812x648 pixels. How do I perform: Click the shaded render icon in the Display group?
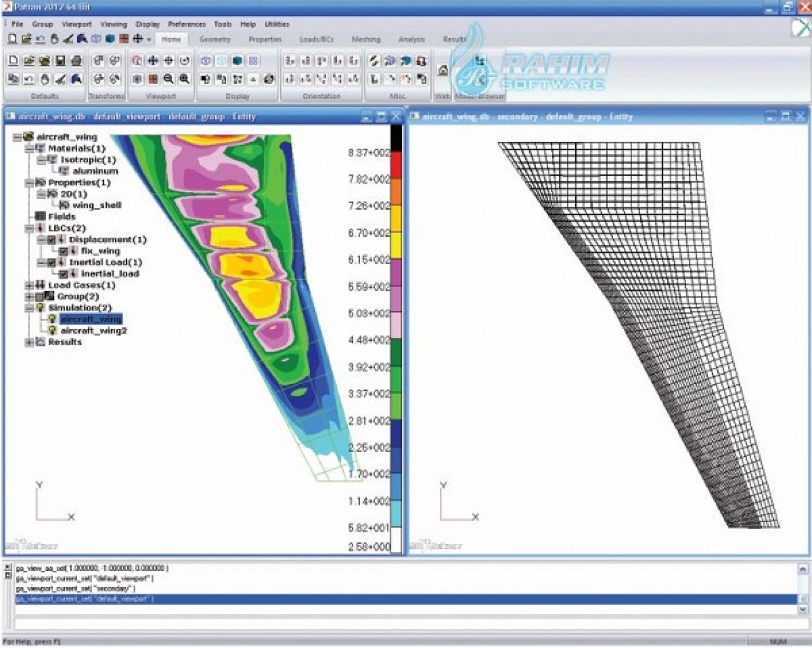(x=237, y=61)
